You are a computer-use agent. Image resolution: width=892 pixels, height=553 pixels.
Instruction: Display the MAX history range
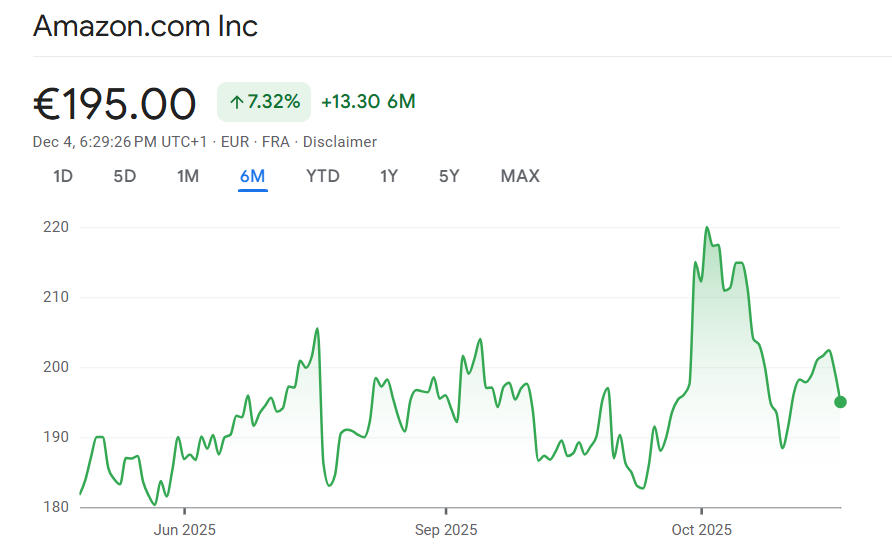[520, 176]
